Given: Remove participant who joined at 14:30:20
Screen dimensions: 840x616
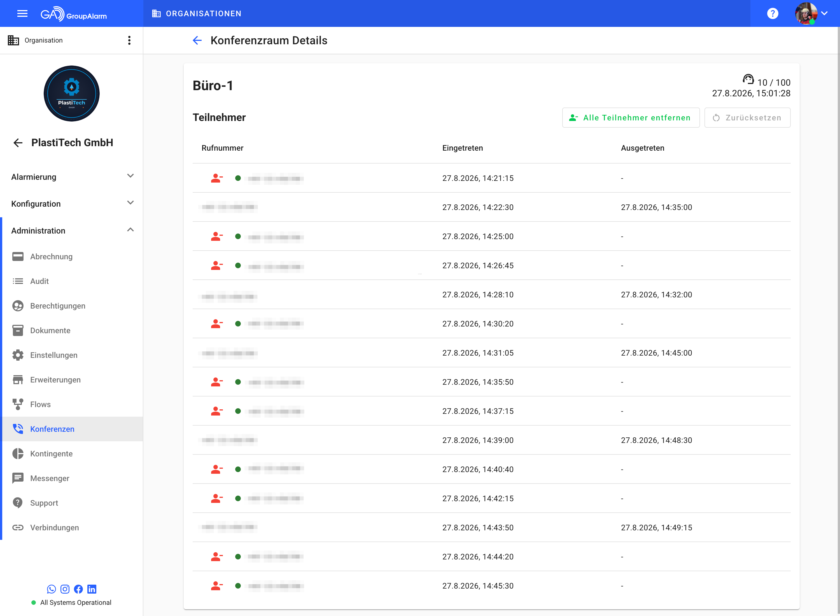Looking at the screenshot, I should tap(217, 324).
